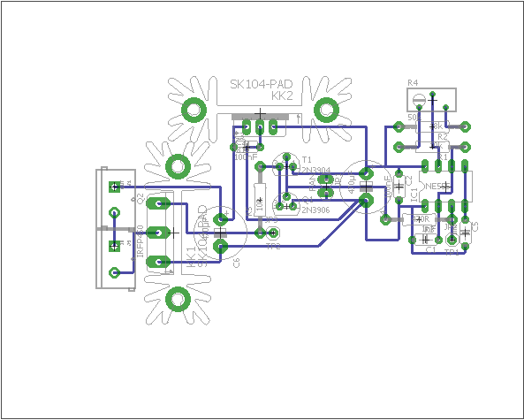
Task: Click the bottom round pad of left connector
Action: point(115,273)
